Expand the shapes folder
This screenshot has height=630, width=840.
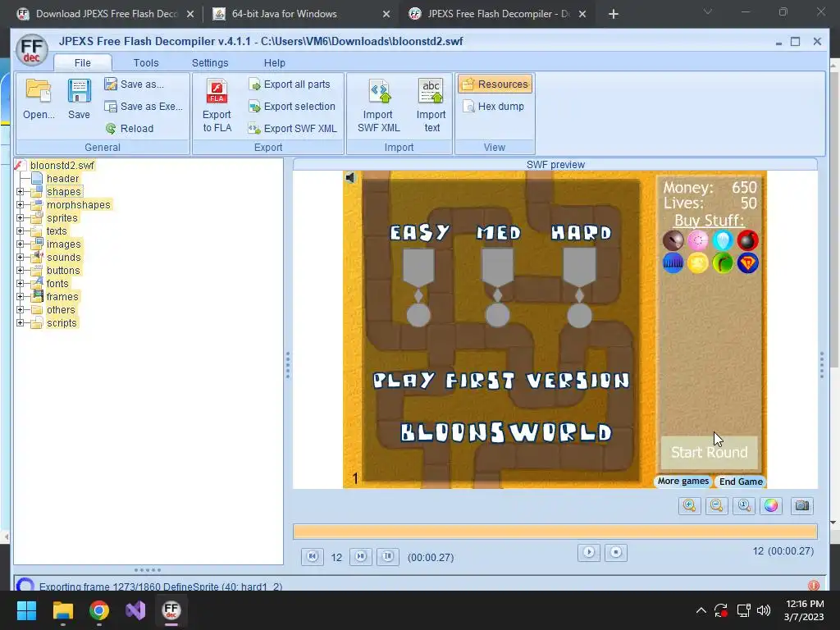point(21,191)
